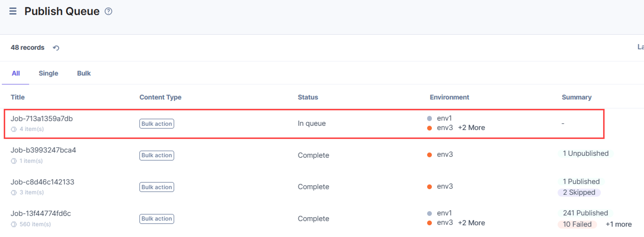Image resolution: width=644 pixels, height=237 pixels.
Task: Click the Content Type column header
Action: coord(160,97)
